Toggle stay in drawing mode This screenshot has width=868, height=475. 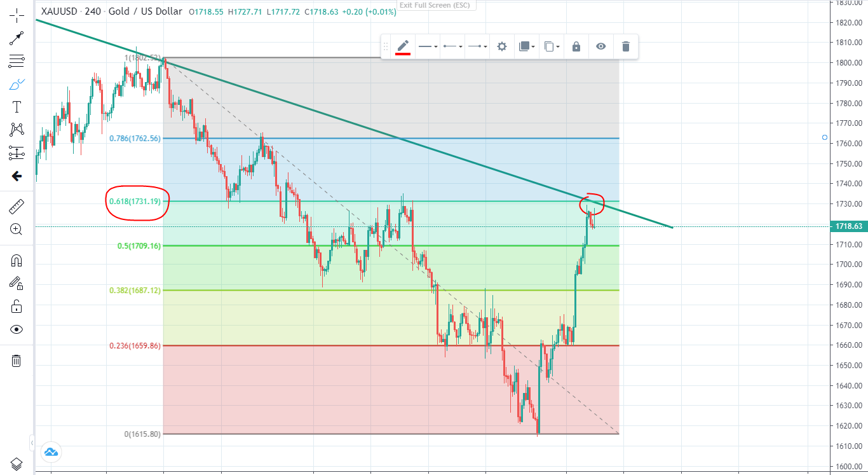[17, 283]
